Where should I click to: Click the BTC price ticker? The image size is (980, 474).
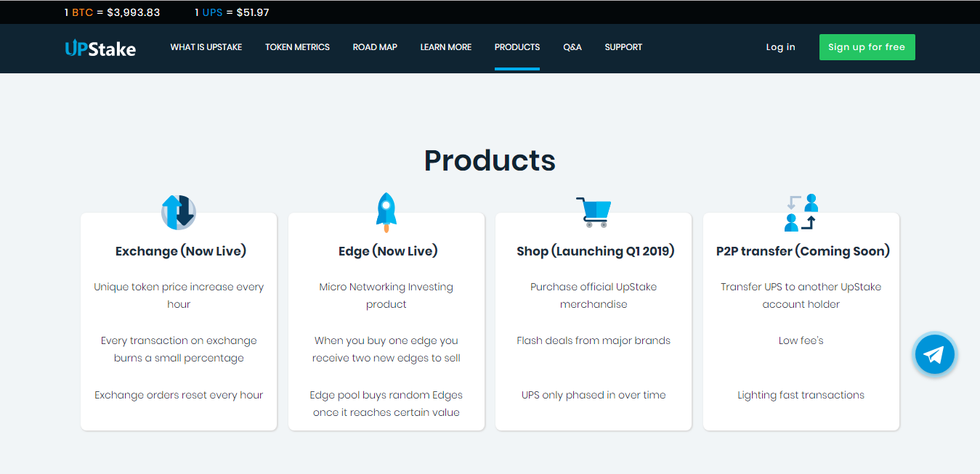(112, 12)
